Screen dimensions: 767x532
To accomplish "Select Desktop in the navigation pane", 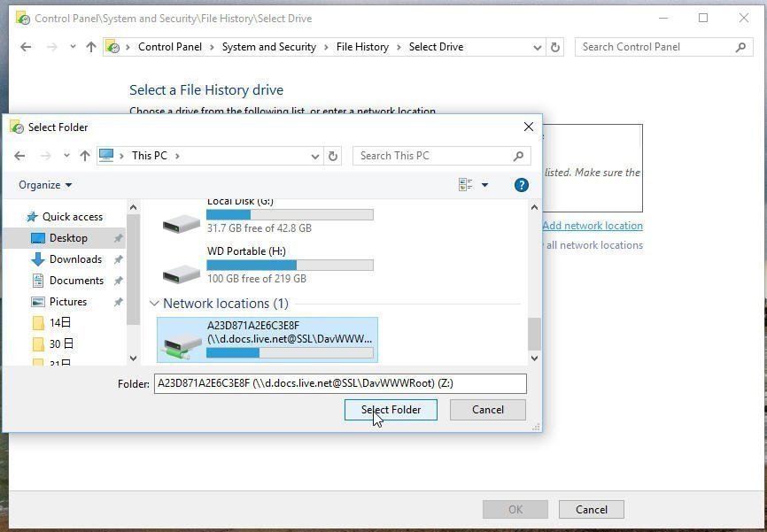I will pos(68,238).
